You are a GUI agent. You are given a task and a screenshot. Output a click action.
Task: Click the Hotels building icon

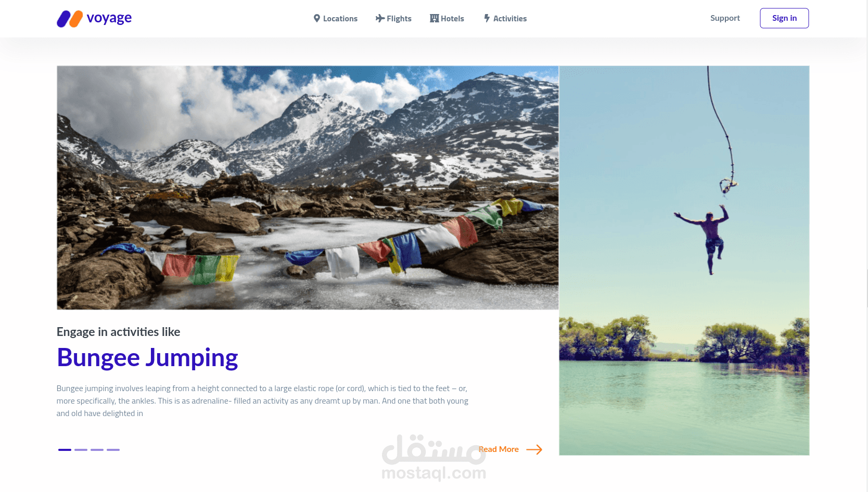pyautogui.click(x=434, y=18)
